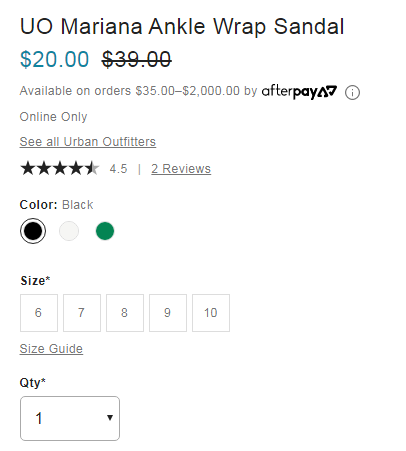Click the Qty dropdown arrow
This screenshot has height=451, width=406.
tap(110, 418)
